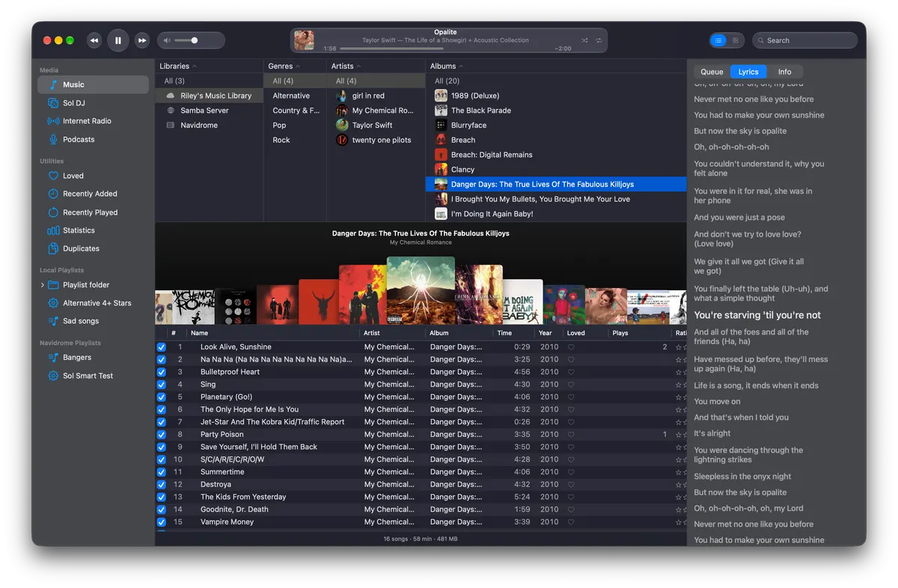Sort tracks by Time column
Viewport: 898px width, 588px height.
tap(513, 333)
